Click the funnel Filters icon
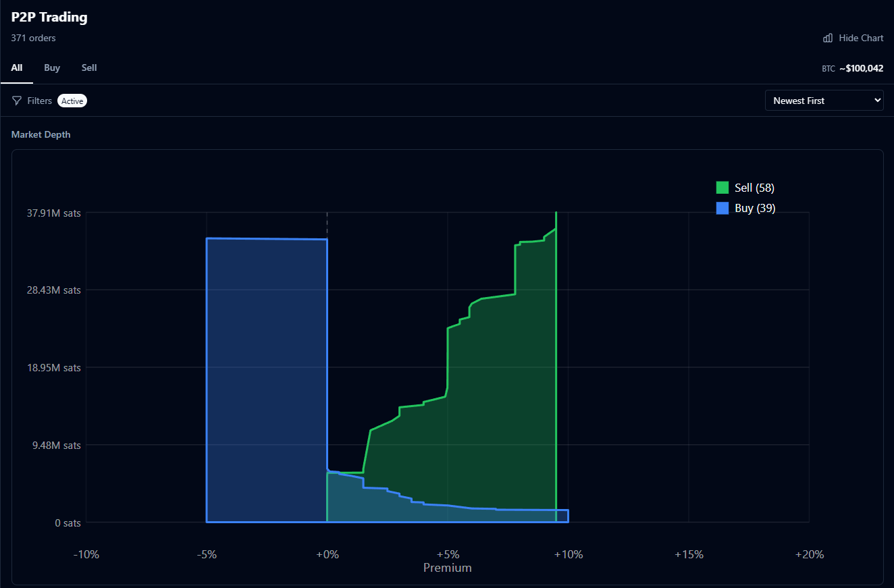 coord(17,101)
